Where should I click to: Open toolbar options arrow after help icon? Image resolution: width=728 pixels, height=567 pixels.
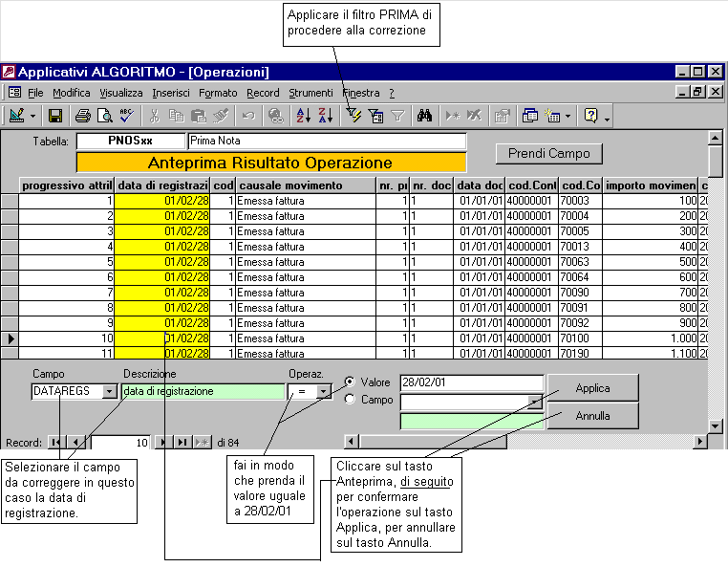[607, 119]
